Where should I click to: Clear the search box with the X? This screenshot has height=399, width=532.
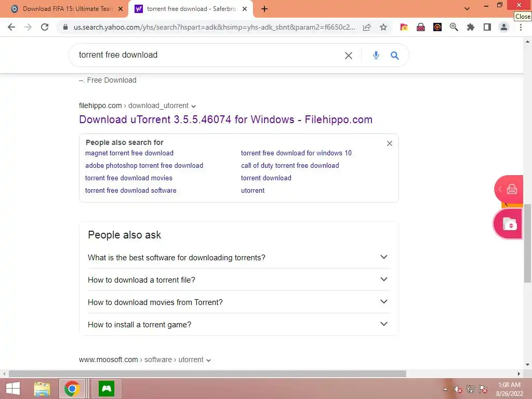click(x=349, y=55)
